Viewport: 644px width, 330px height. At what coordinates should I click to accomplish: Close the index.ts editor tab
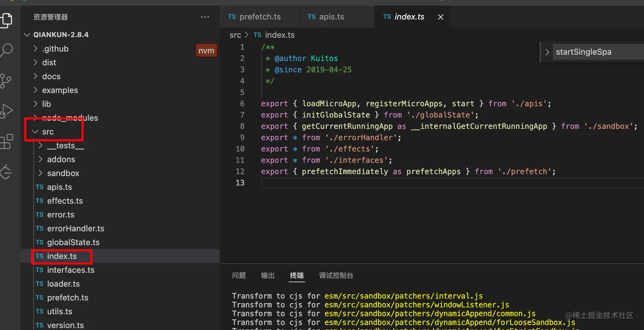point(441,17)
